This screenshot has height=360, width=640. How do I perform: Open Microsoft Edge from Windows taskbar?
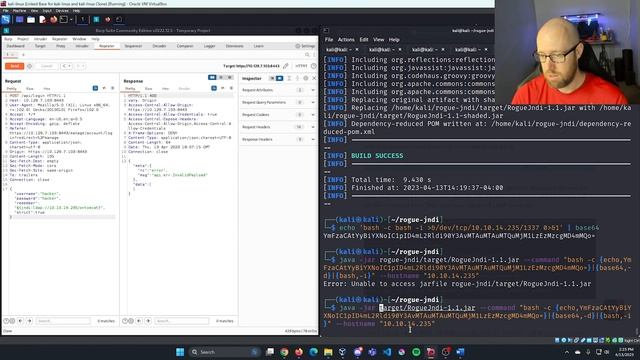[313, 352]
